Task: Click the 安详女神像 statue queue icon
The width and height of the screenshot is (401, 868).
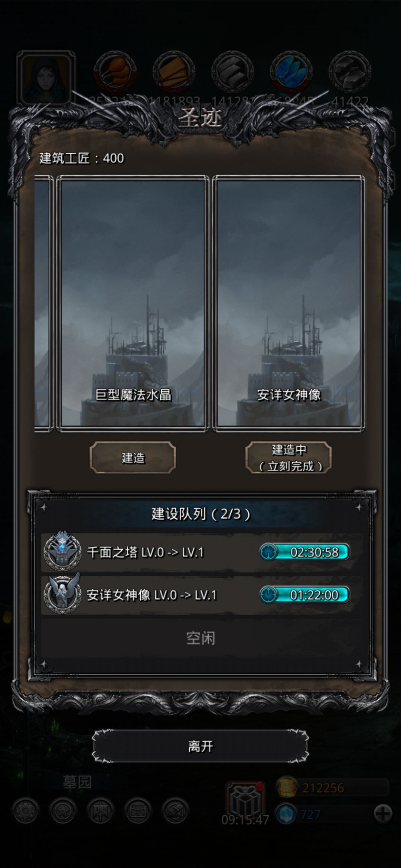Action: tap(62, 595)
